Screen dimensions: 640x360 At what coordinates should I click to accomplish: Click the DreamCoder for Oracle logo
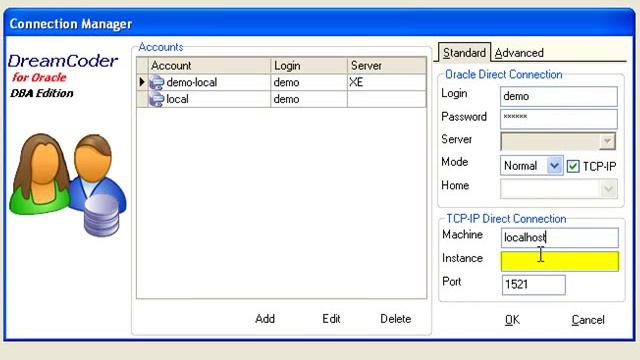click(63, 76)
